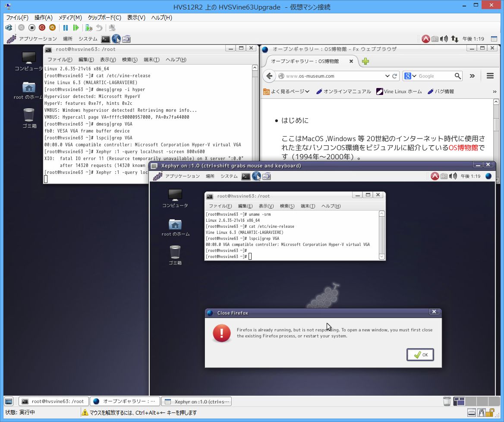Open Vine Linux ホーム bookmark
Screen dimensions: 504x422
[399, 91]
